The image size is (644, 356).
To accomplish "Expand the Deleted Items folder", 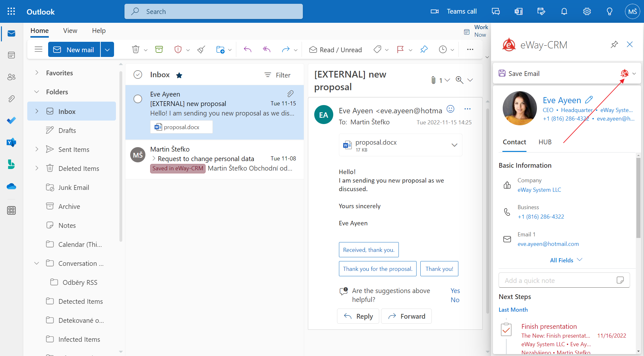I will (x=37, y=168).
